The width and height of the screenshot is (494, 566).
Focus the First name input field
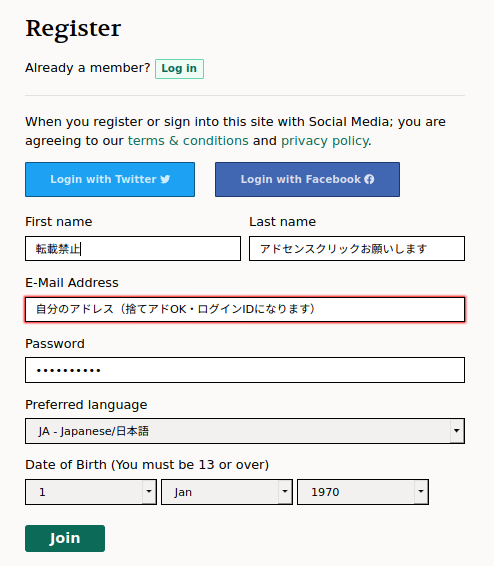(x=133, y=248)
